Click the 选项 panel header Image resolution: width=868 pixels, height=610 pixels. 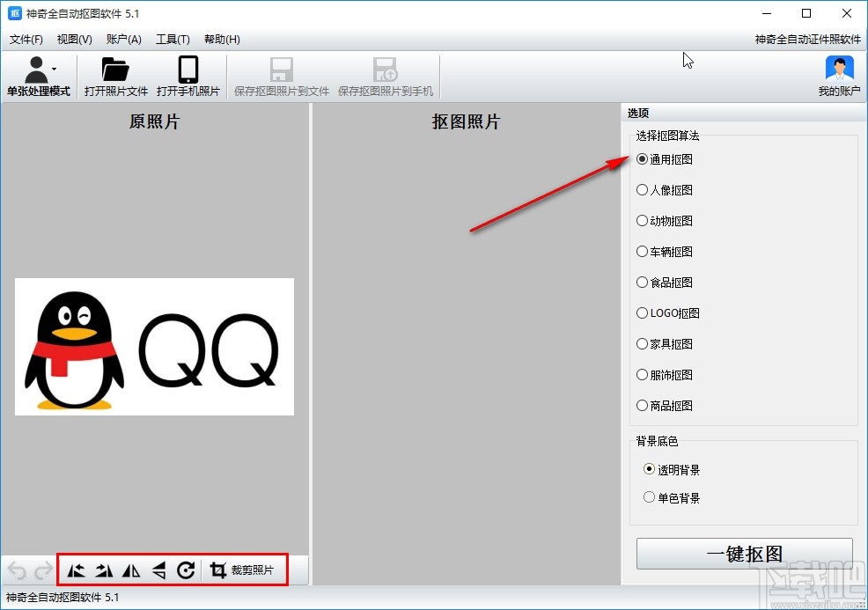point(744,113)
